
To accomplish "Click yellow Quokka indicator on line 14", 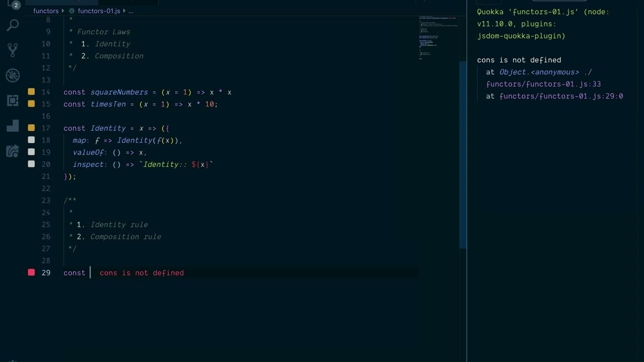I will [31, 92].
